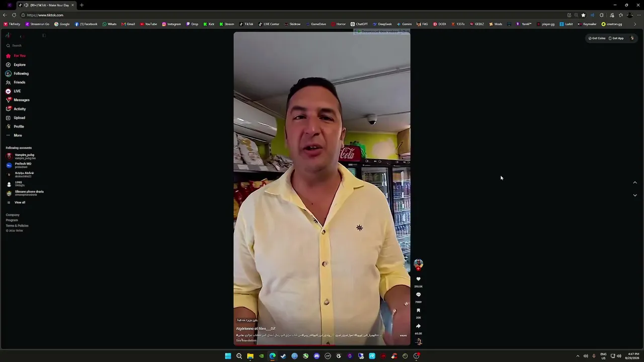This screenshot has height=362, width=644.
Task: Open Slimane phone draria following account
Action: coord(25,193)
